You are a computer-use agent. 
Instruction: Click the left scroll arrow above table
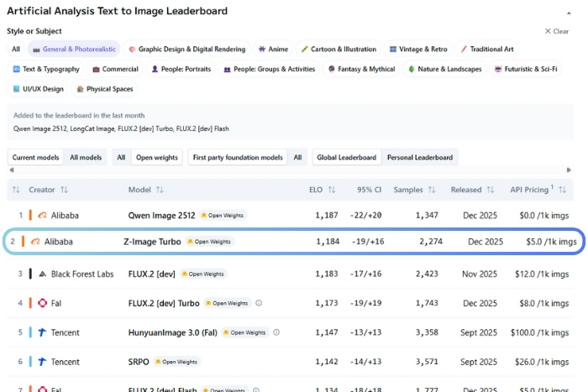coord(12,170)
